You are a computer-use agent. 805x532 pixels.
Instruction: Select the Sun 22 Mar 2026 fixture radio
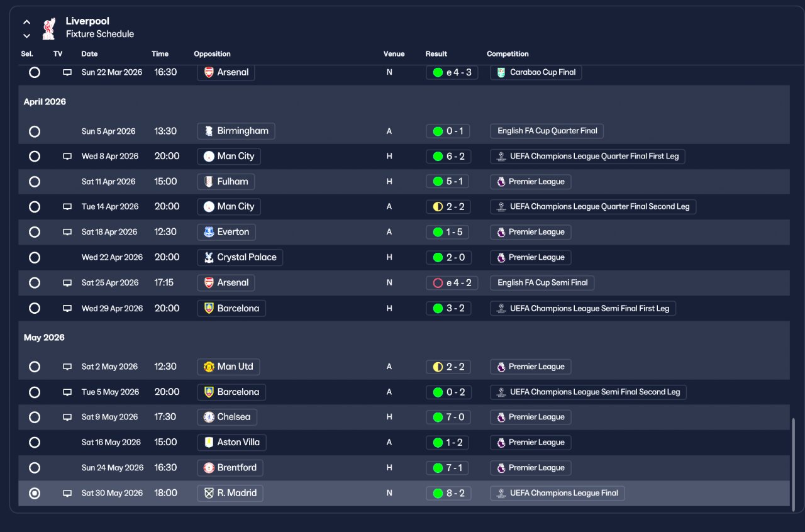pyautogui.click(x=35, y=72)
